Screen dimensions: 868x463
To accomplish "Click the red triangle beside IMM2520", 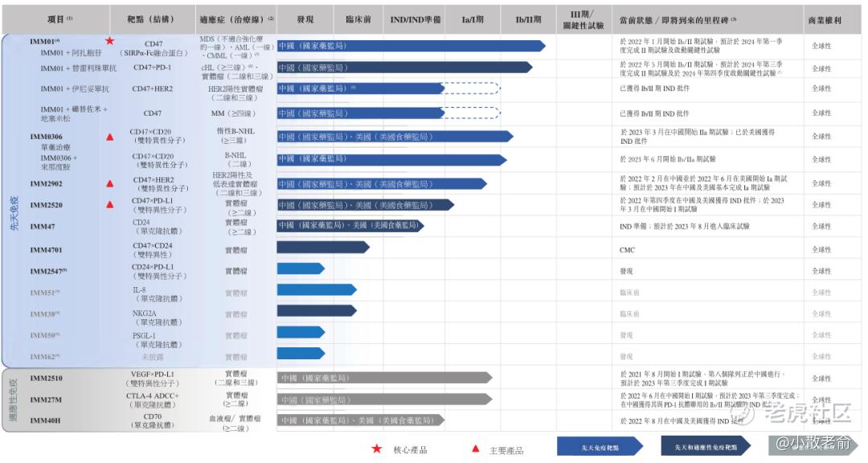I will point(110,204).
